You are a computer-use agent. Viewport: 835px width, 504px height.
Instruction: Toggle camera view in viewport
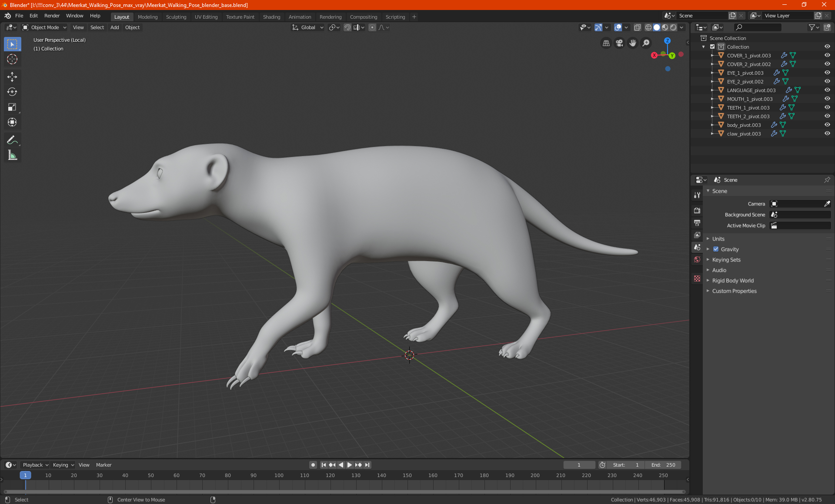(619, 43)
